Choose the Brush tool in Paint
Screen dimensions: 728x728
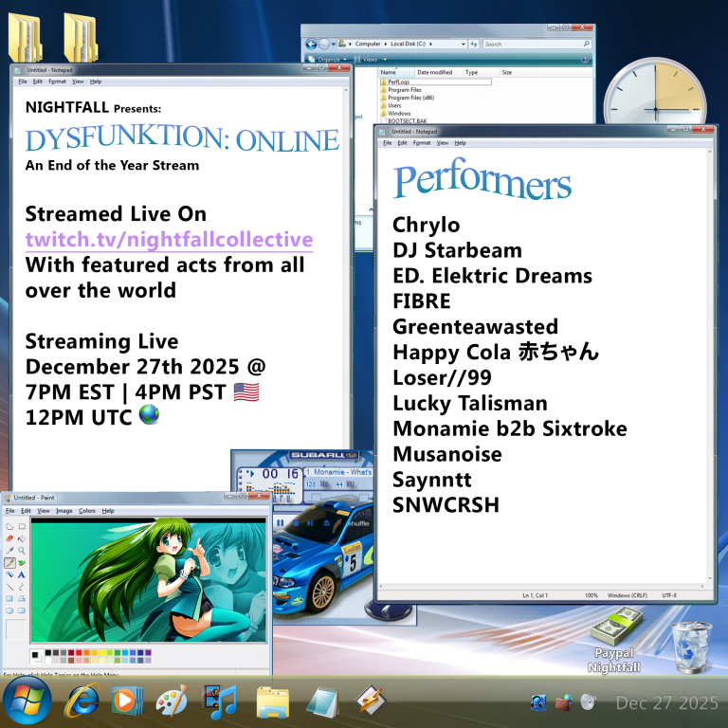(22, 563)
